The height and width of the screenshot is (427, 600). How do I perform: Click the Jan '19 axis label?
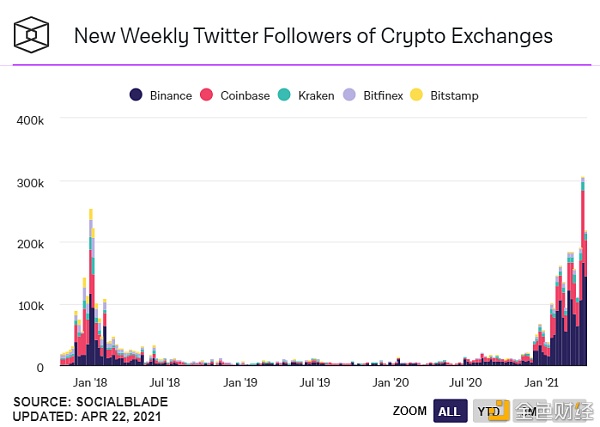[240, 382]
